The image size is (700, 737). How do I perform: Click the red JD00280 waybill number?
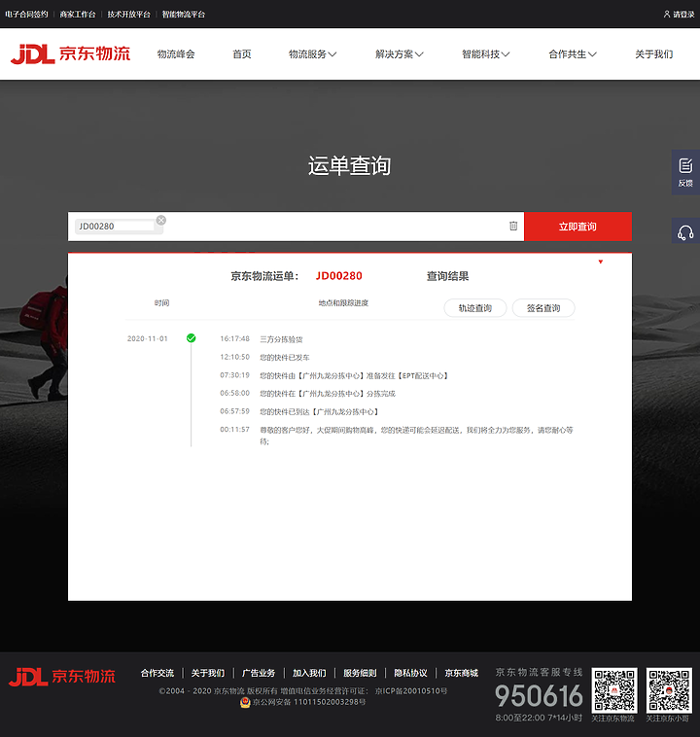tap(339, 276)
